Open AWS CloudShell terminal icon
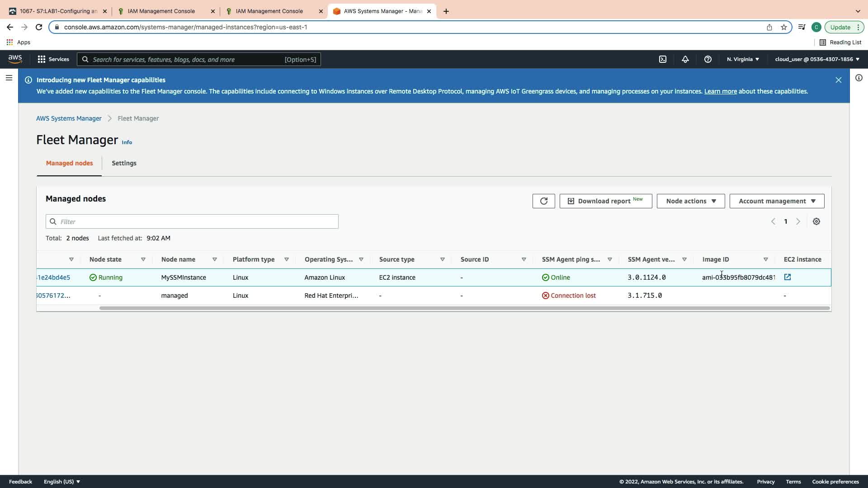This screenshot has height=488, width=868. (662, 59)
